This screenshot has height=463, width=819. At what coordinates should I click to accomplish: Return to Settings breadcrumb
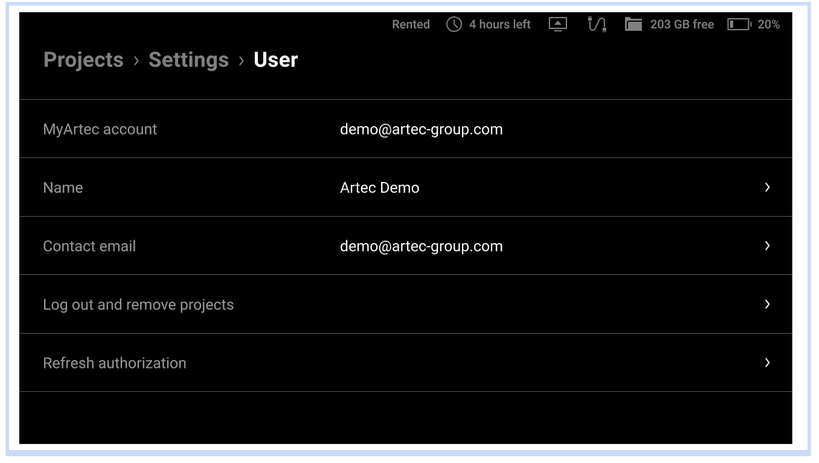(x=189, y=60)
